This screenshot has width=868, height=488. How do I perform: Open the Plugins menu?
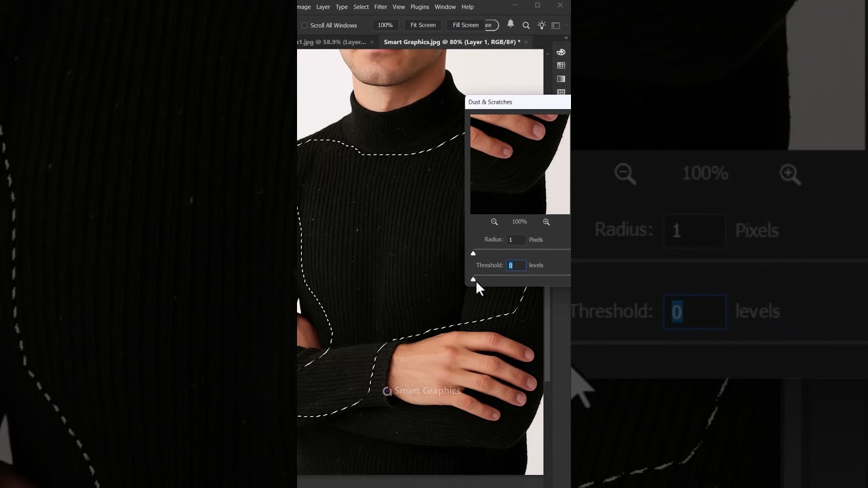pos(420,7)
